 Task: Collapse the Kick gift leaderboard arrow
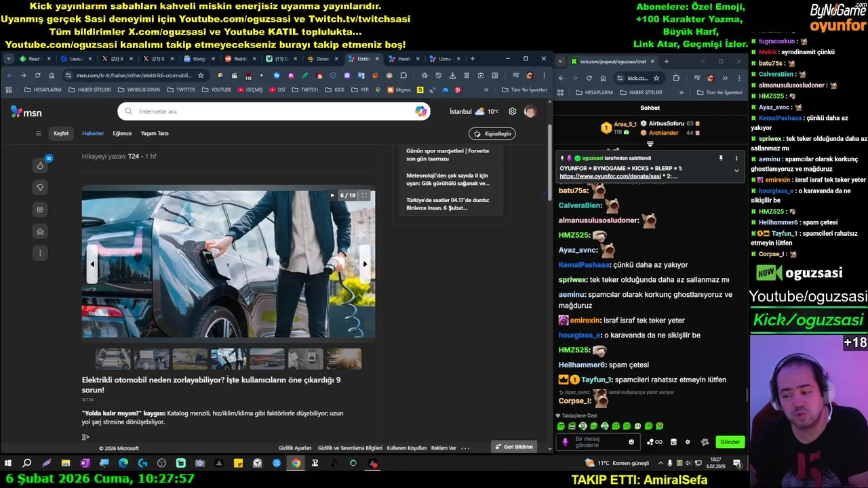click(650, 144)
